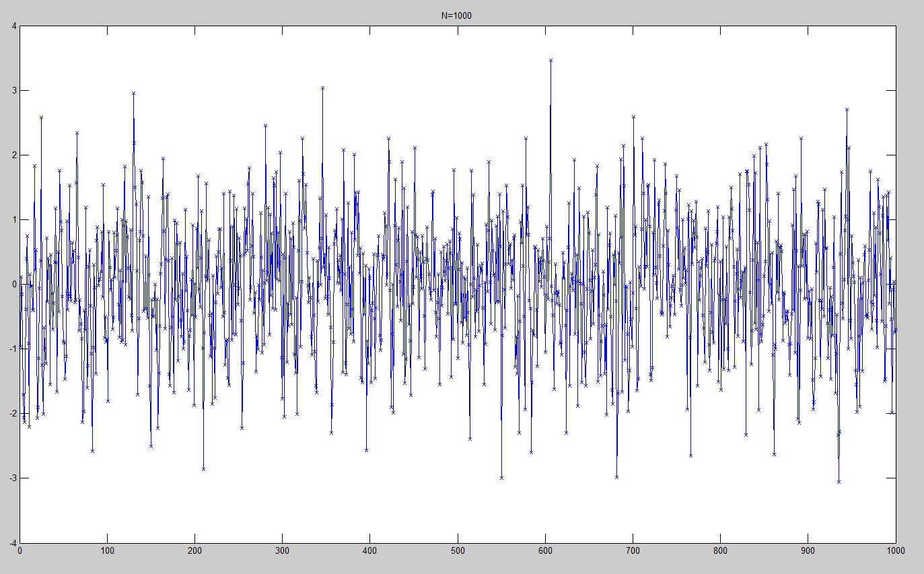Select the y-axis tick label 2
Viewport: 924px width, 574px height.
tap(13, 155)
